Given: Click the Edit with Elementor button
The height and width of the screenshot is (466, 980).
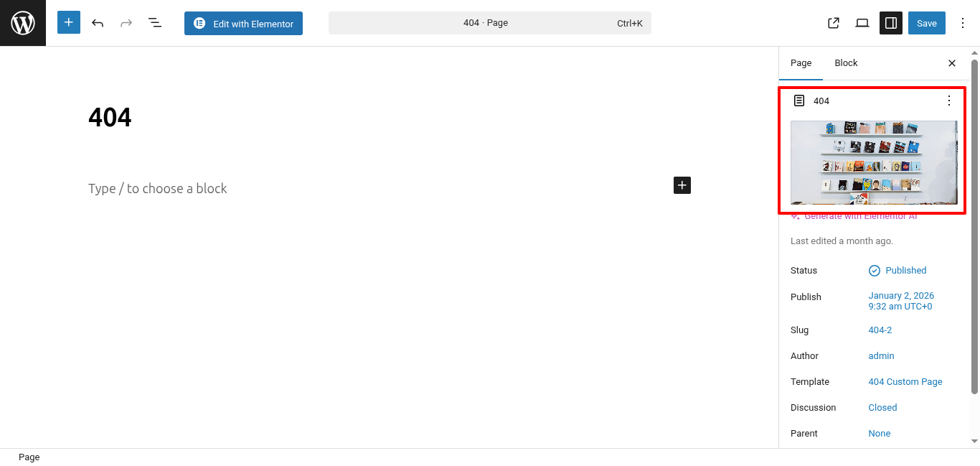Looking at the screenshot, I should coord(243,23).
